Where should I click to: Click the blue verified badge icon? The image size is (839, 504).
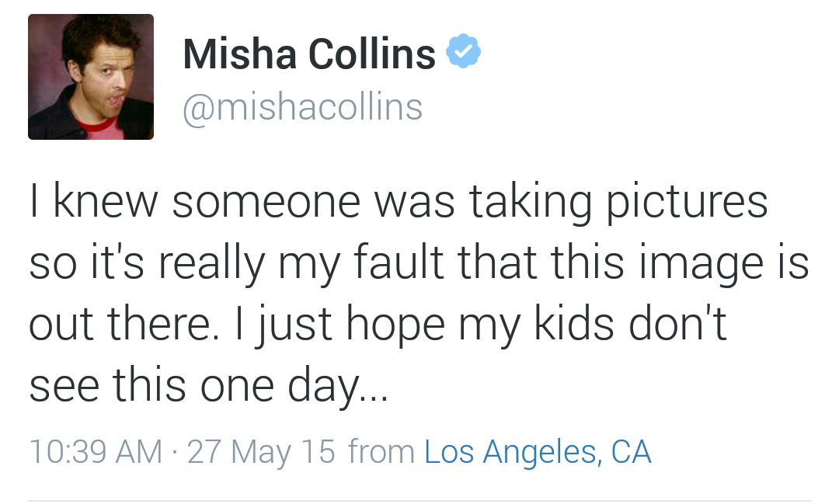464,52
